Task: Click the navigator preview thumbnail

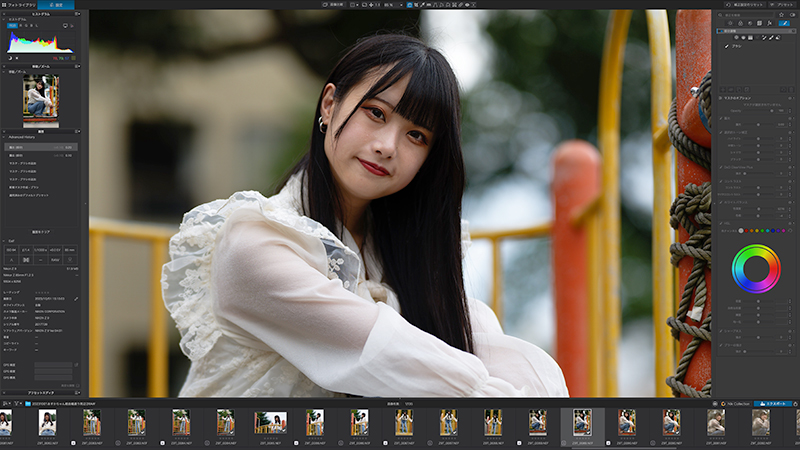Action: (x=41, y=101)
